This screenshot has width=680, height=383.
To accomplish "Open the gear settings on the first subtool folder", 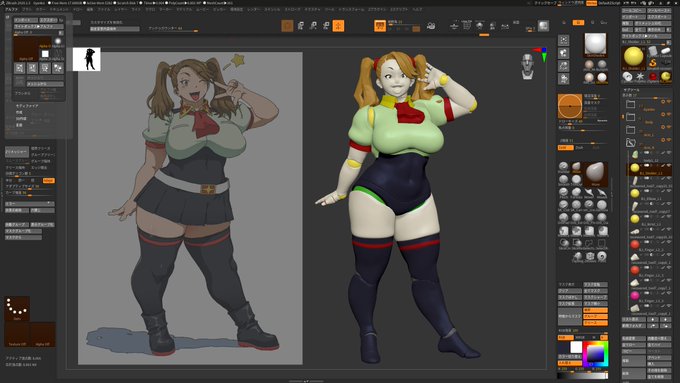I will pyautogui.click(x=663, y=102).
